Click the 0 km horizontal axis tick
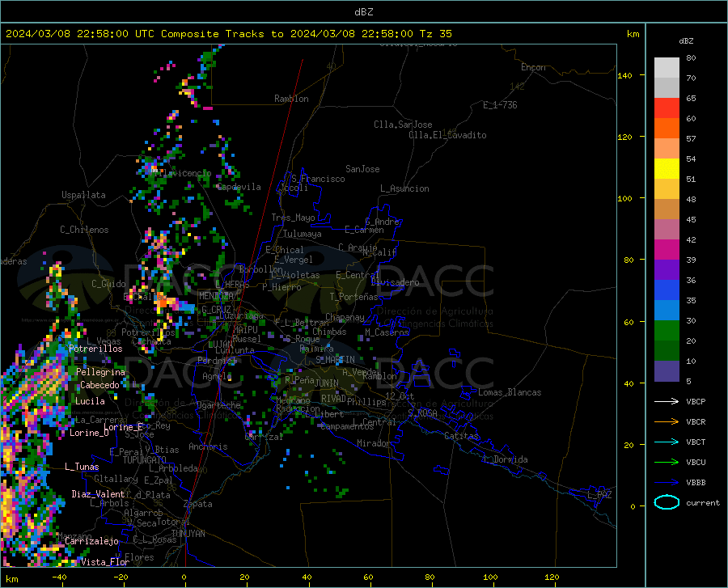 (184, 577)
